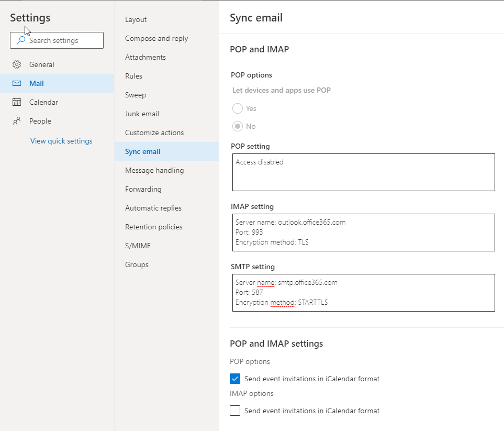The image size is (504, 431).
Task: Click 'Access disabled' text
Action: coord(260,162)
